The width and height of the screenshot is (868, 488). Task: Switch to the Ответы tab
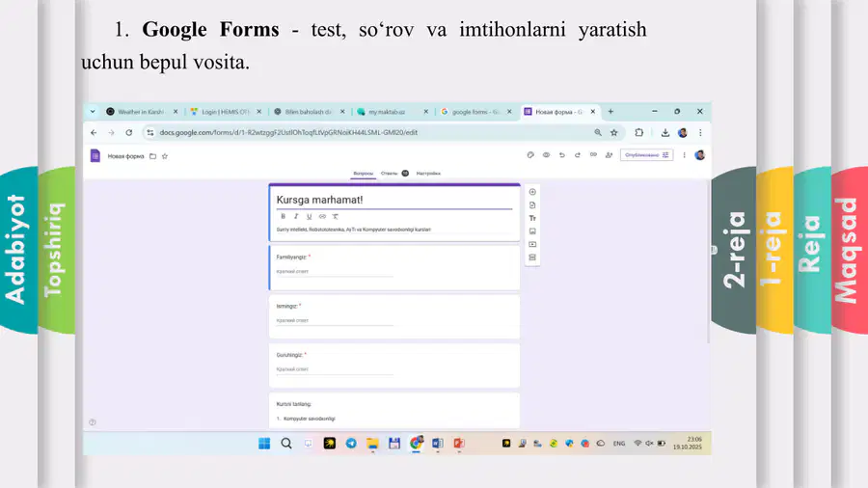coord(390,174)
